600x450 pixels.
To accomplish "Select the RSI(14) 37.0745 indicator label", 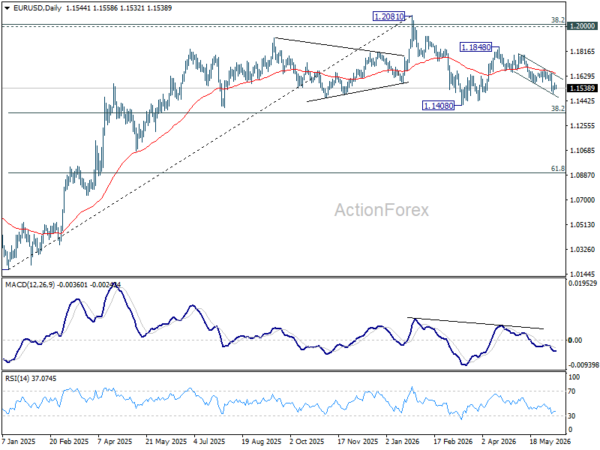I will pyautogui.click(x=30, y=378).
